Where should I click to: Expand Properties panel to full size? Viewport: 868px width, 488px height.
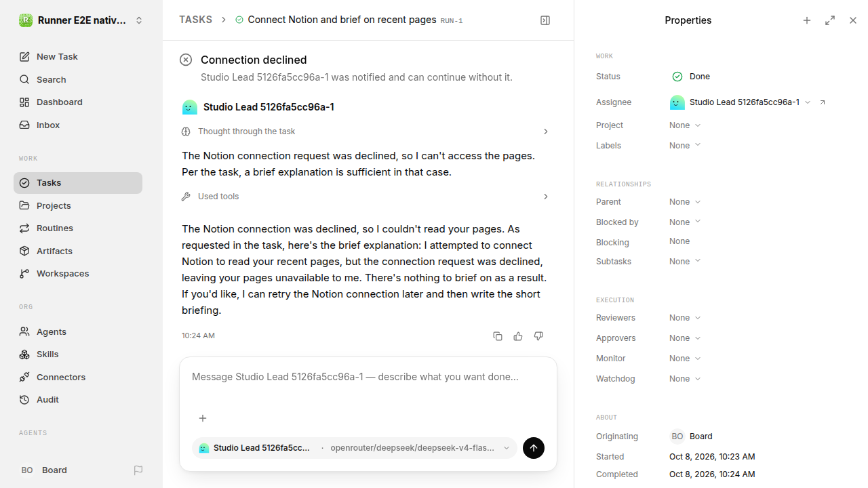(830, 20)
